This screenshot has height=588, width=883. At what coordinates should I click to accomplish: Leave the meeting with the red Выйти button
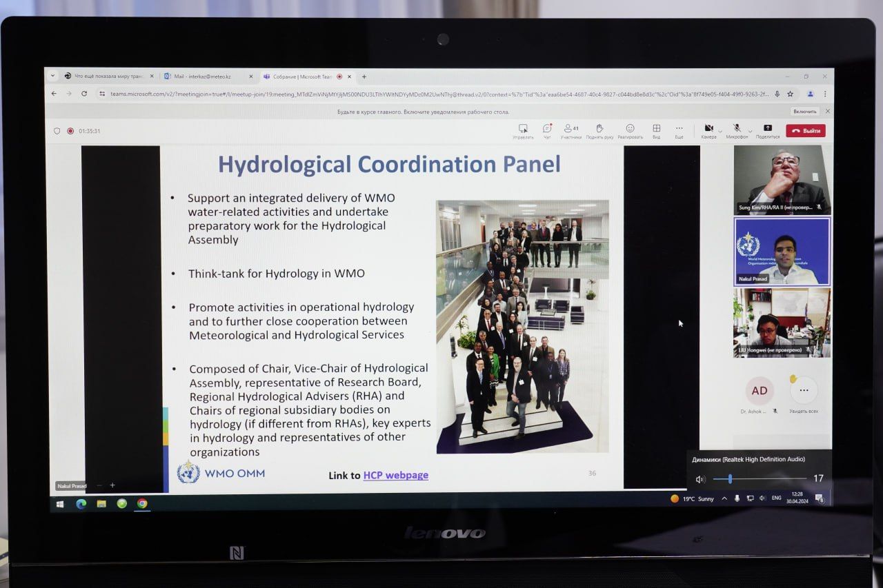[x=806, y=130]
